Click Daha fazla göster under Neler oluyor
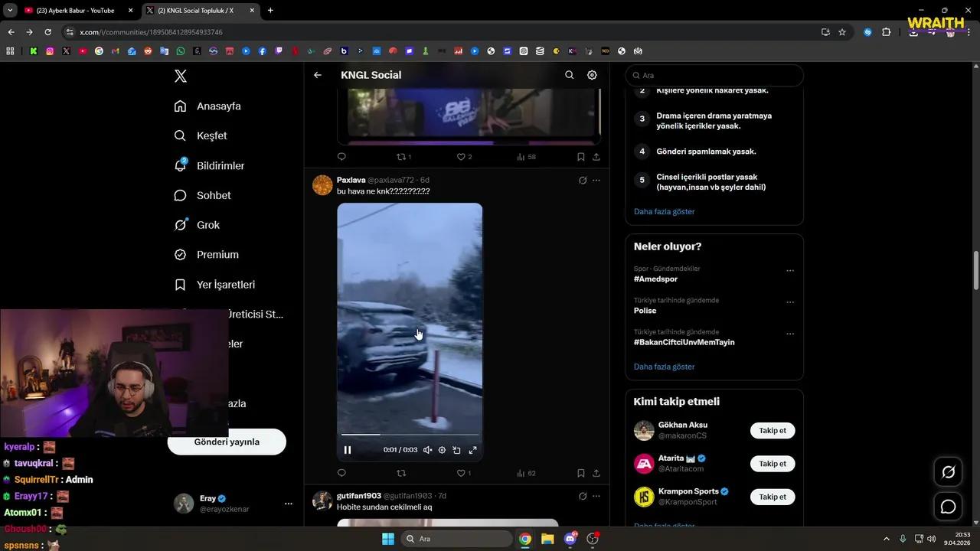The width and height of the screenshot is (980, 551). pyautogui.click(x=664, y=367)
